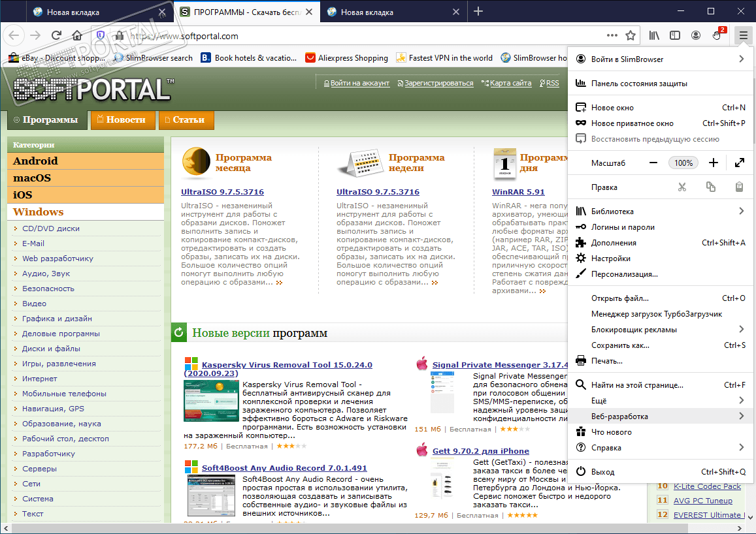The image size is (756, 534).
Task: Open page actions three-dot menu
Action: 612,35
